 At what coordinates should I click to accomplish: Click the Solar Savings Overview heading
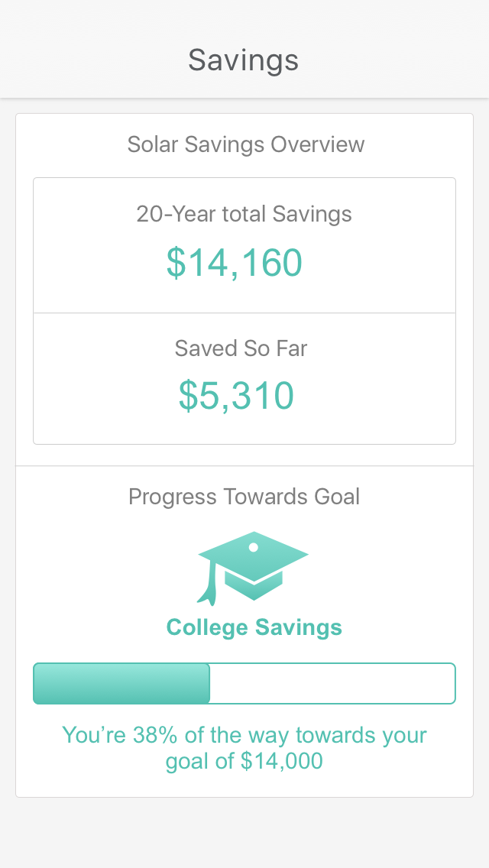[x=245, y=144]
